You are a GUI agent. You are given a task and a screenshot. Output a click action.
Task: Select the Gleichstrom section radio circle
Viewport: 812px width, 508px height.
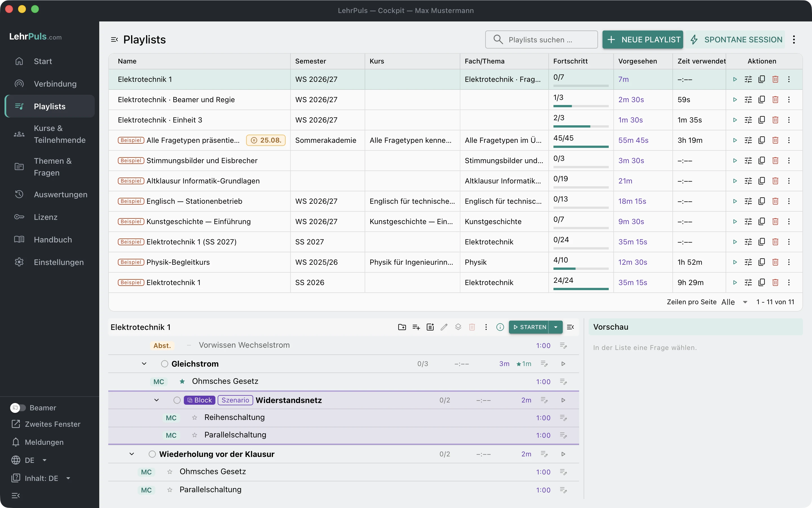point(164,364)
